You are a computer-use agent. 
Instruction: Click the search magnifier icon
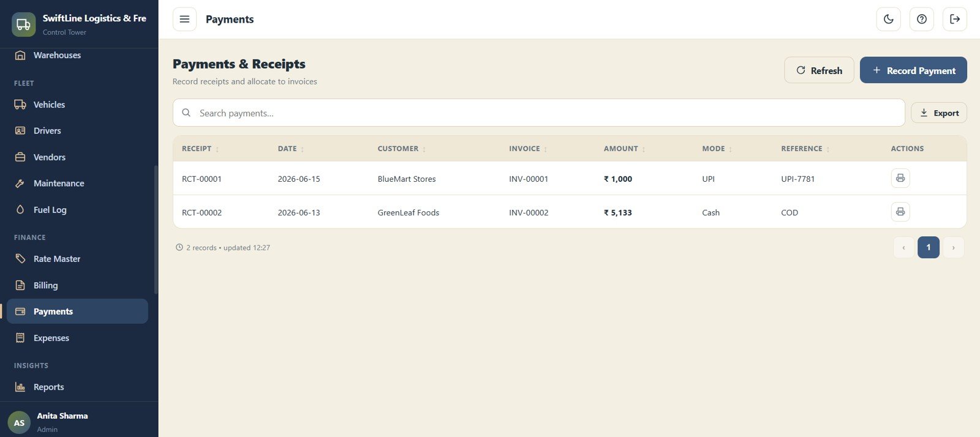coord(186,113)
